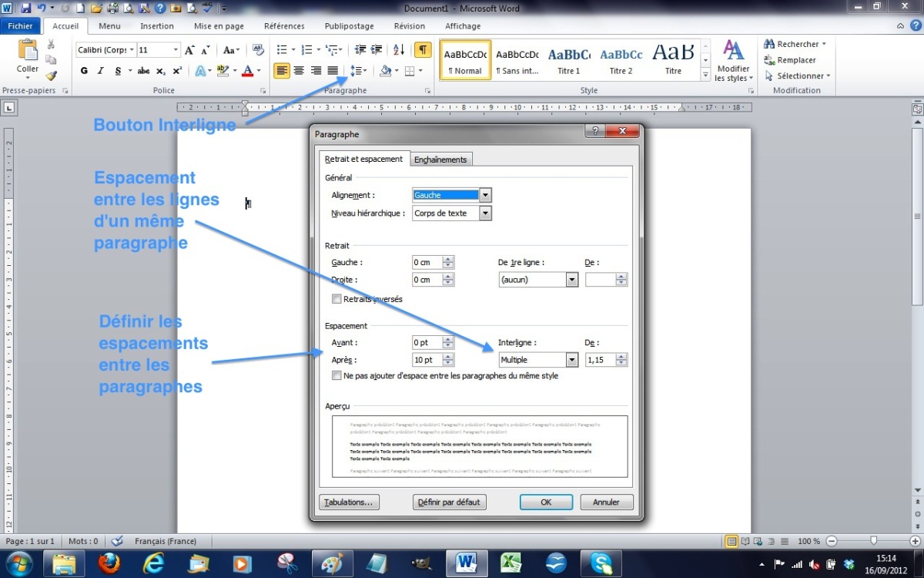This screenshot has width=924, height=578.
Task: Open the font name dropdown
Action: (x=132, y=50)
